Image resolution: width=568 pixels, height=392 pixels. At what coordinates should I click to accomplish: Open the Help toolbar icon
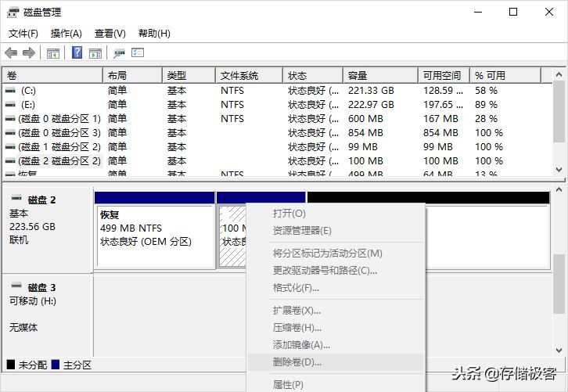(x=77, y=53)
